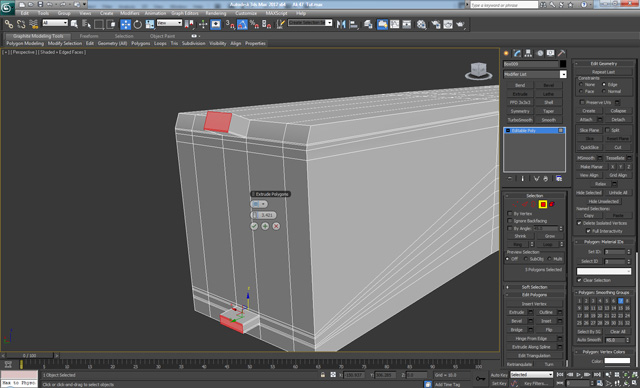This screenshot has height=388, width=640.
Task: Open the Utilities hammer tab
Action: (562, 53)
